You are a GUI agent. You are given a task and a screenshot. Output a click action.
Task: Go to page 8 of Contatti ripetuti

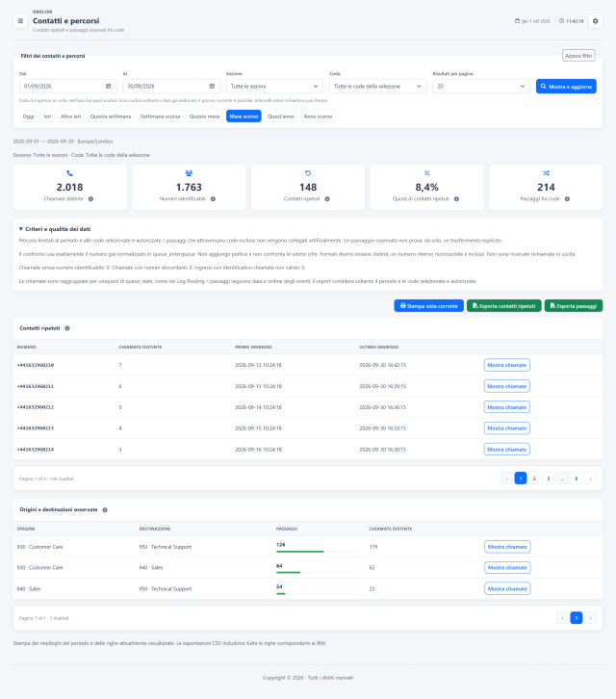coord(577,479)
